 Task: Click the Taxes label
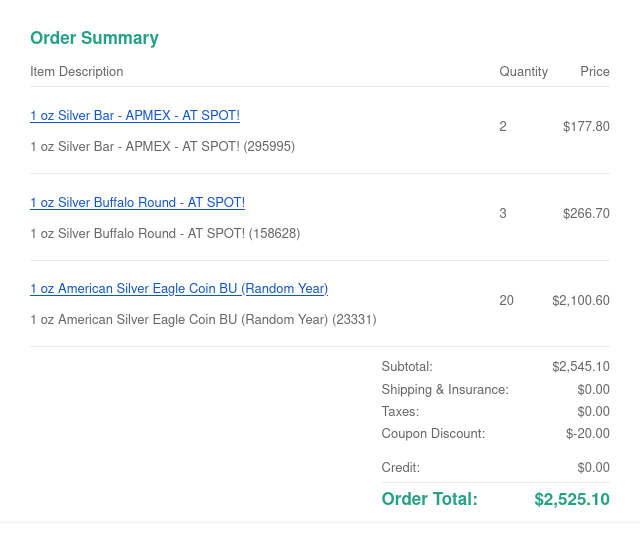(x=400, y=411)
